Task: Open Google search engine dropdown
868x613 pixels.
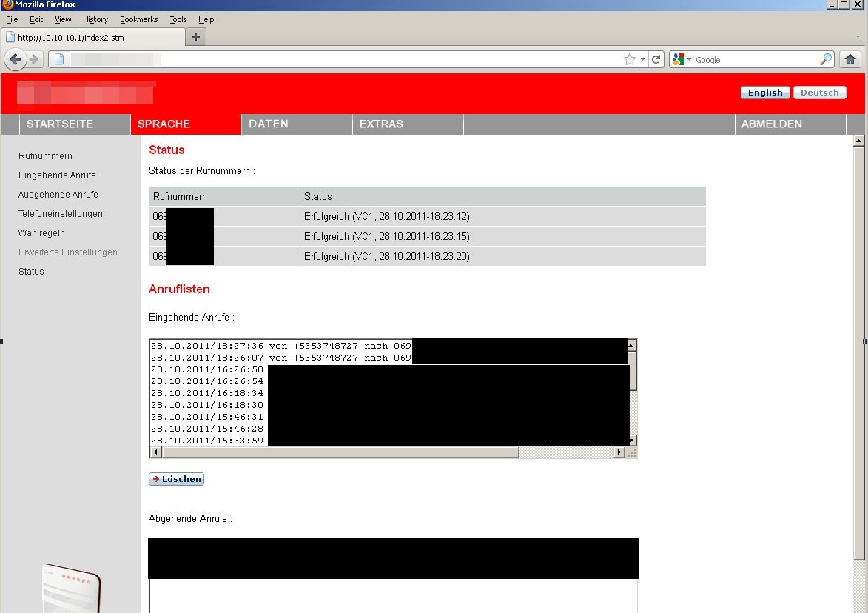Action: (x=681, y=60)
